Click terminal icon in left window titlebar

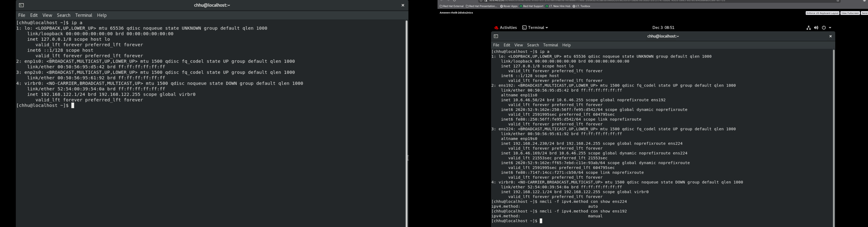point(21,5)
